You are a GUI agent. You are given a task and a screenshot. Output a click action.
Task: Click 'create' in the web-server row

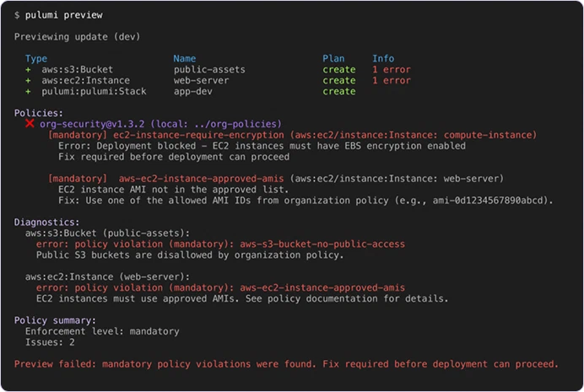click(x=339, y=80)
